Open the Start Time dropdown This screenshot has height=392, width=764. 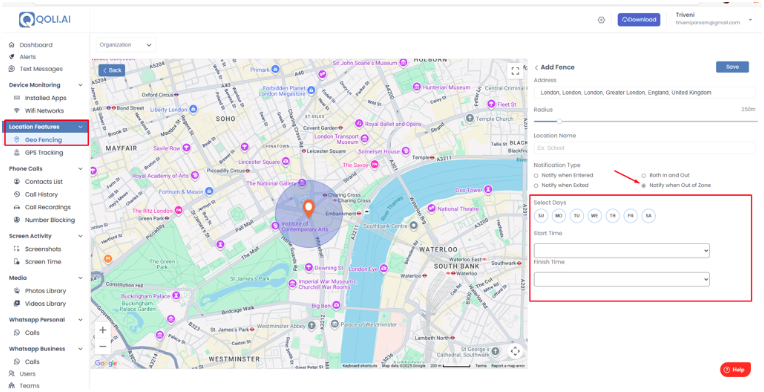pos(622,251)
